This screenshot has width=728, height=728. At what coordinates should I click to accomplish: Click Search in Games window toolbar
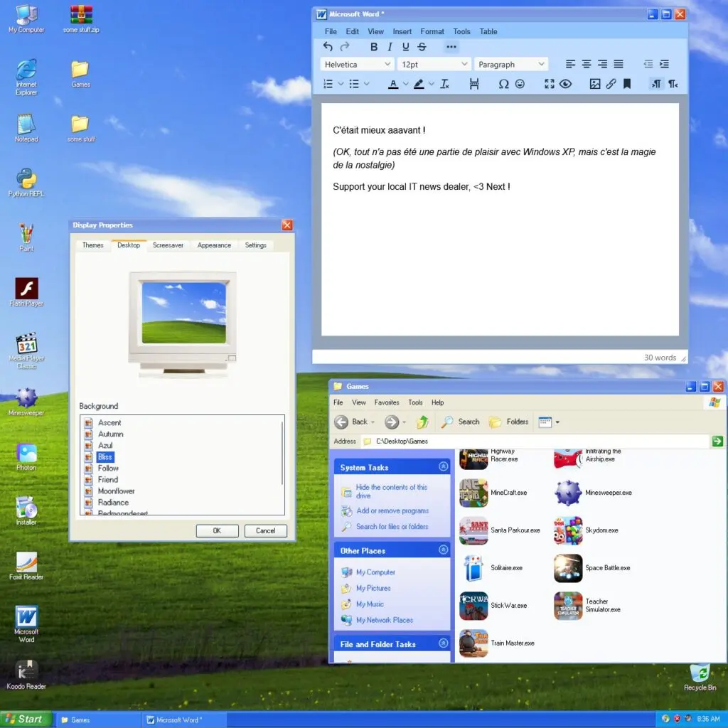(x=460, y=422)
